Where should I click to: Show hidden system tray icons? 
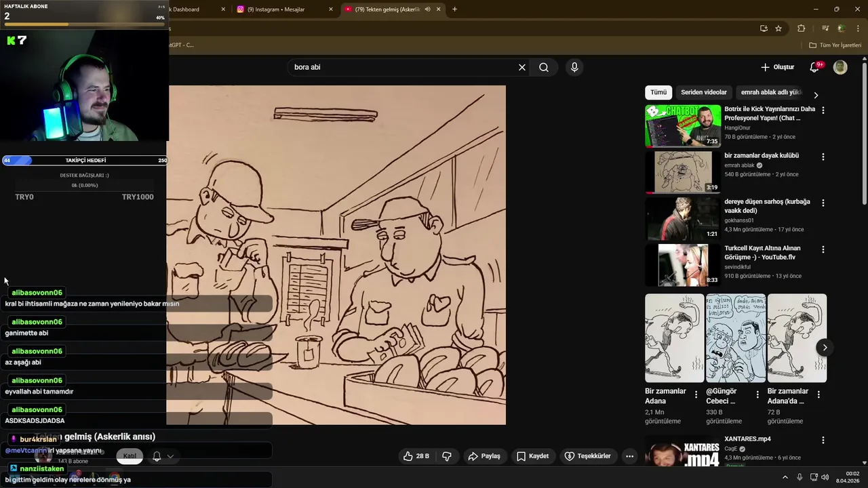[785, 477]
